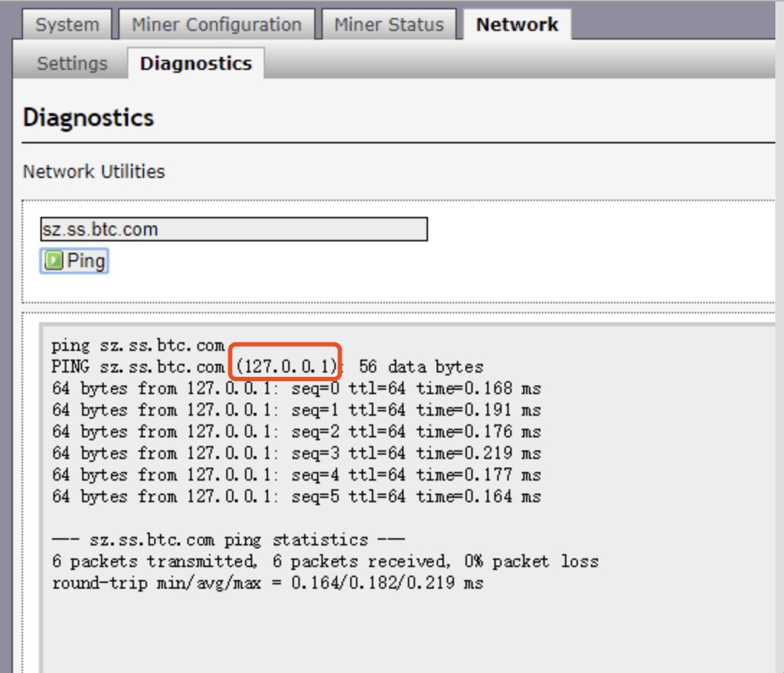Click the 'sz.ss.btc.com ping statistics' line
The image size is (784, 673).
pos(228,540)
